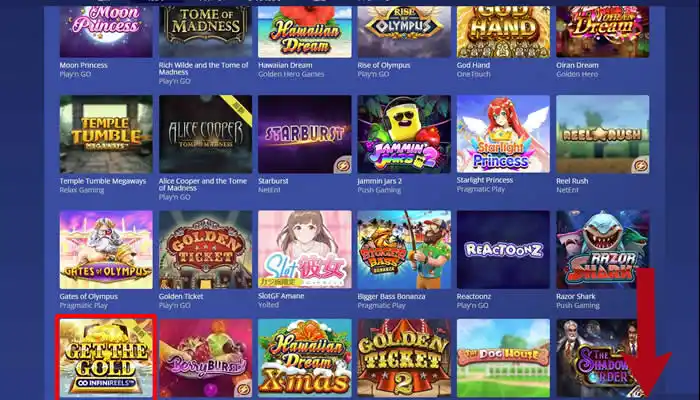The width and height of the screenshot is (700, 400).
Task: Click the Golden Ticket 2 thumbnail
Action: pyautogui.click(x=404, y=358)
